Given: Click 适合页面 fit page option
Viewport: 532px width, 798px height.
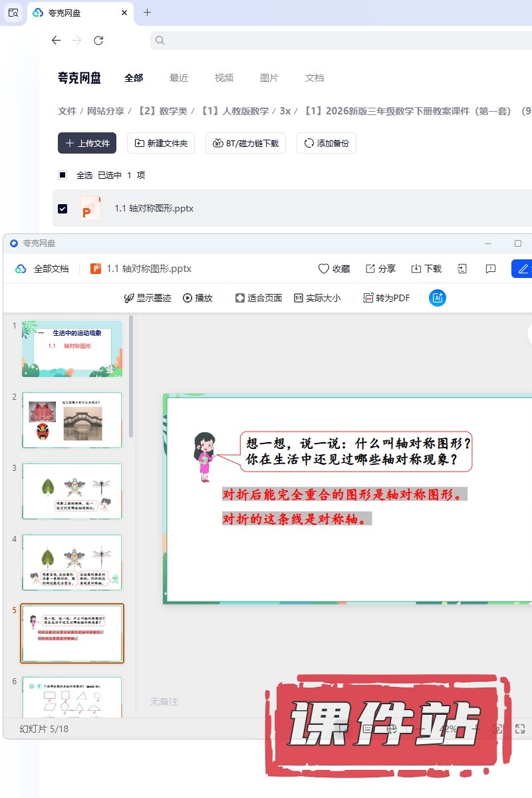Looking at the screenshot, I should coord(259,298).
